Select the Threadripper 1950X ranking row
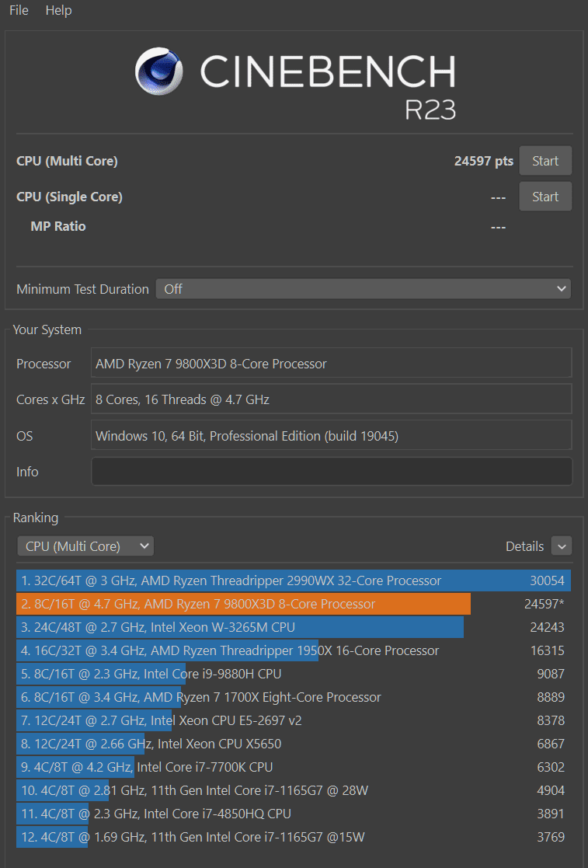Viewport: 588px width, 868px height. [293, 650]
